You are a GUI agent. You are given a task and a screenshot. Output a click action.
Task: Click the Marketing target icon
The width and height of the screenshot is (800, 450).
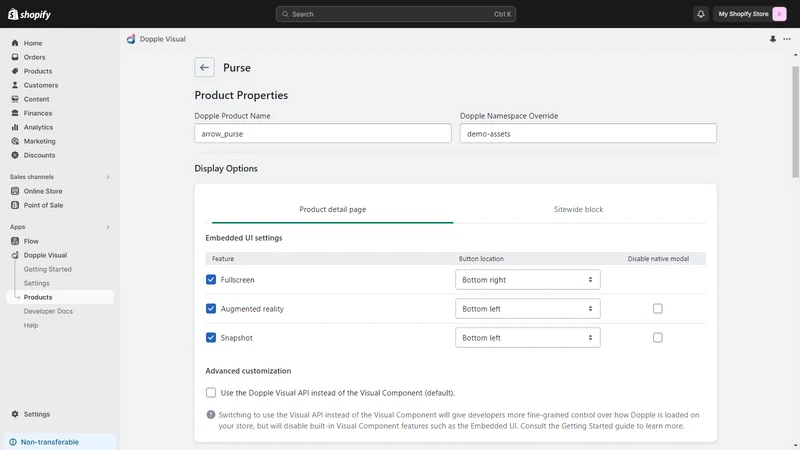click(15, 141)
